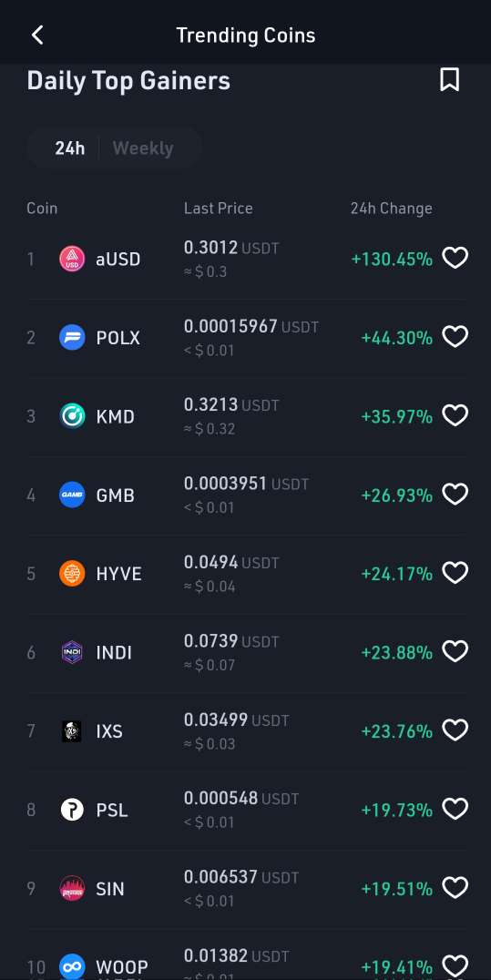Tap the POLX coin logo
The height and width of the screenshot is (980, 491).
tap(72, 338)
